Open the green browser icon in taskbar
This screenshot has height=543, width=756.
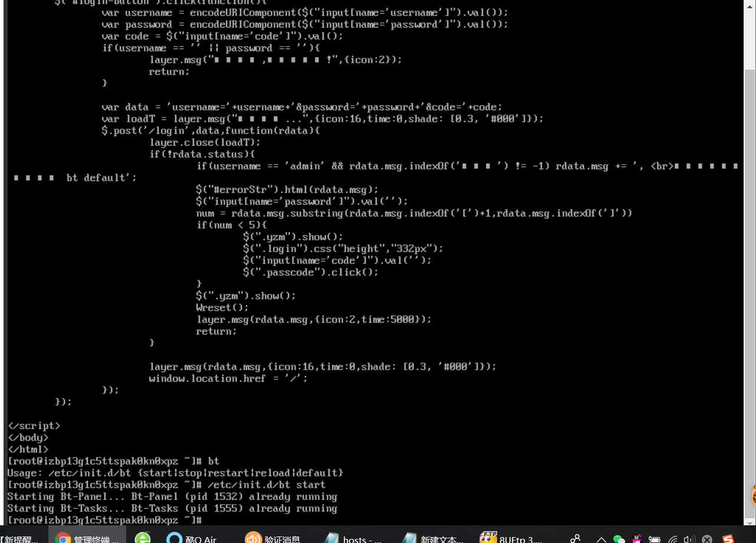click(x=142, y=538)
